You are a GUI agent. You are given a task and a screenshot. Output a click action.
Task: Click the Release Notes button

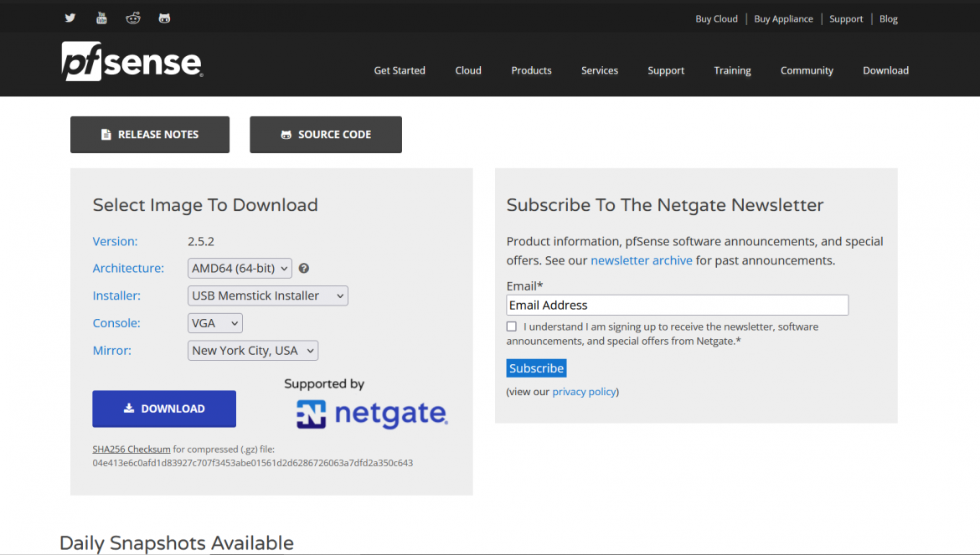click(x=150, y=134)
